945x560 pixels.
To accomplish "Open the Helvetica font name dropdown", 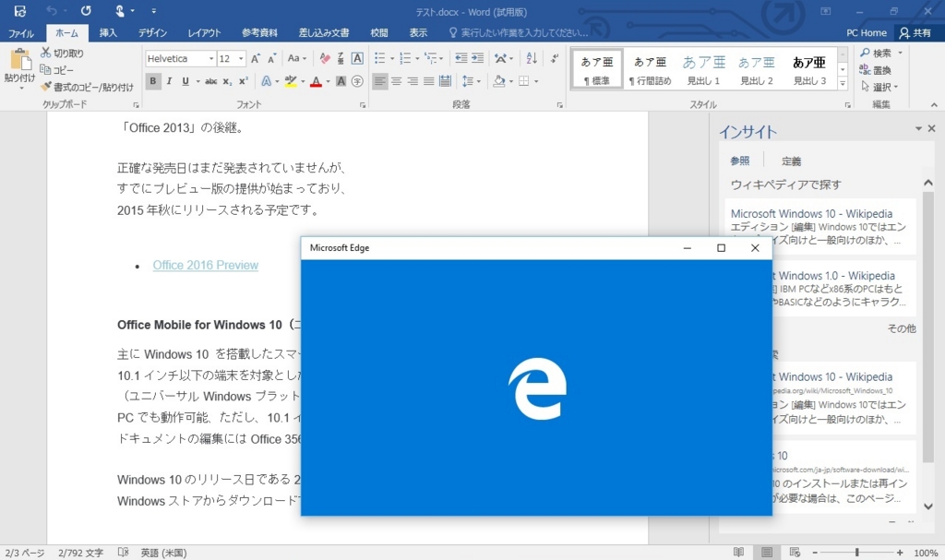I will (211, 58).
